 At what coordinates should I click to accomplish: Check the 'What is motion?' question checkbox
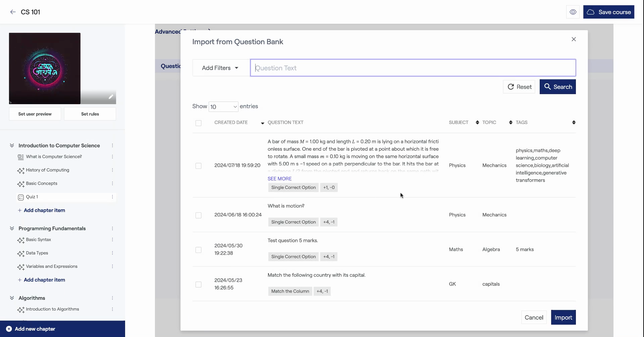(x=199, y=215)
